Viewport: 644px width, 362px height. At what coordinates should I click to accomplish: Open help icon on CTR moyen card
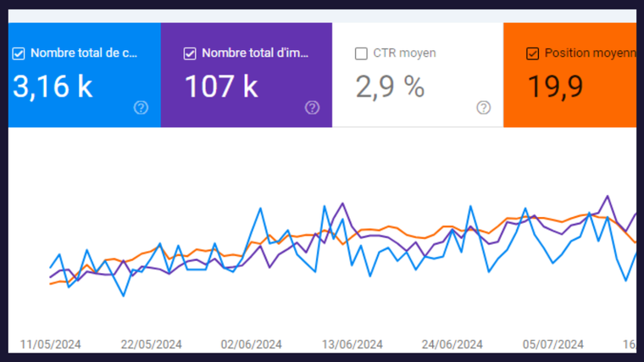pos(483,107)
